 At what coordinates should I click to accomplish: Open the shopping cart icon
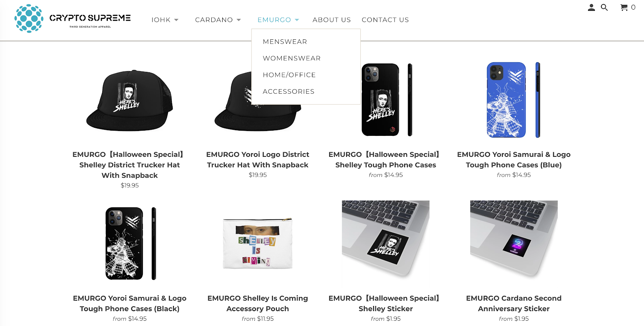pos(624,8)
